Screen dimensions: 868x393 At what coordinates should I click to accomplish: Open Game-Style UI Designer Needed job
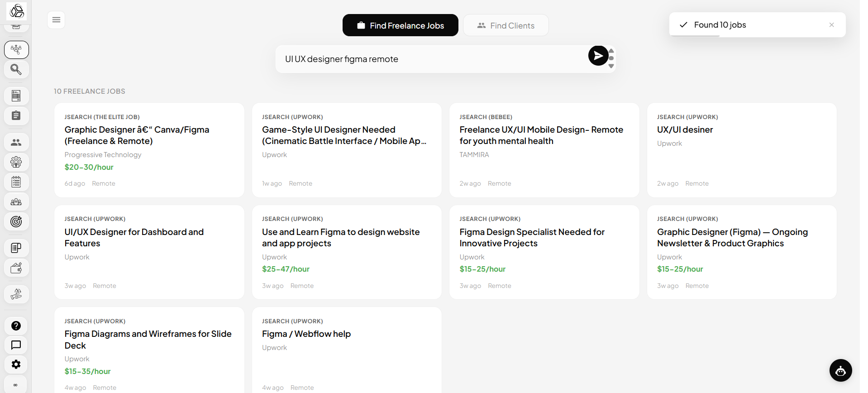point(347,150)
